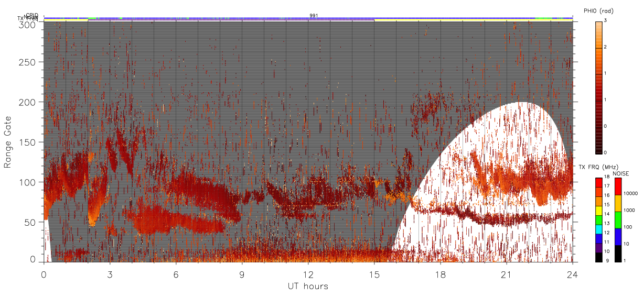Click the '1' label on NOISE legend

[x=625, y=261]
